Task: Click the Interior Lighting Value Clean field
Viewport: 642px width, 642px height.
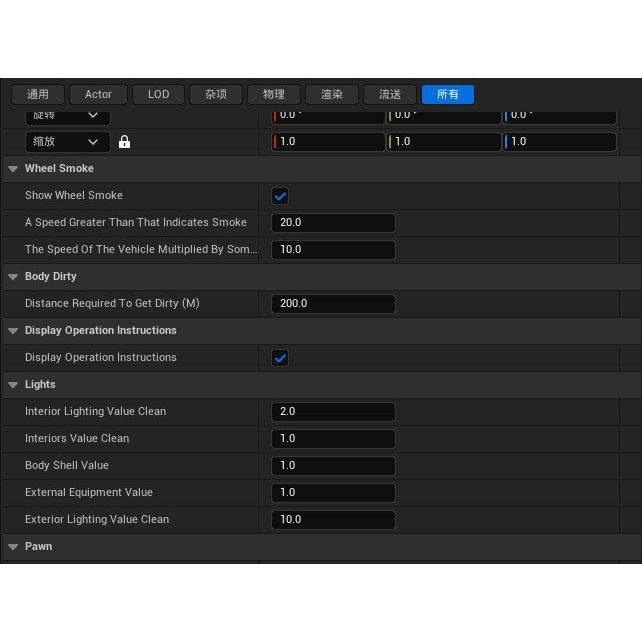Action: point(333,412)
